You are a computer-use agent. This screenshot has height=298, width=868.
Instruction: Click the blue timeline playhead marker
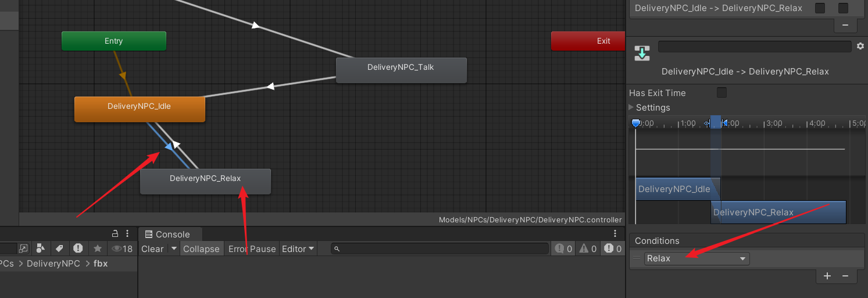pyautogui.click(x=635, y=123)
